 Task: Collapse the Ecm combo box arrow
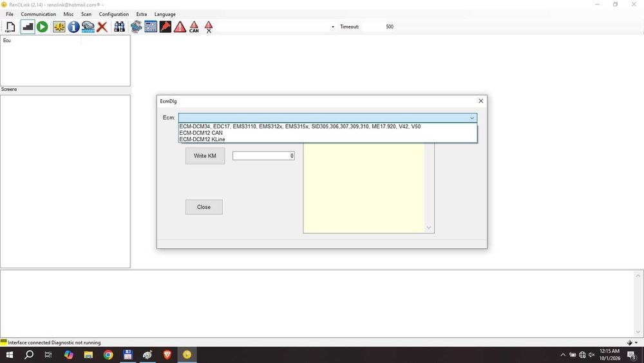[472, 118]
